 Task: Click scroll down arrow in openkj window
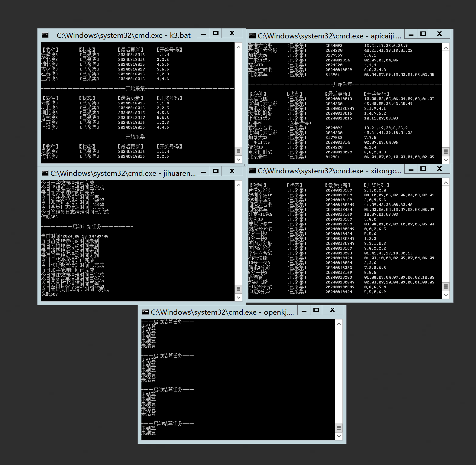click(339, 436)
